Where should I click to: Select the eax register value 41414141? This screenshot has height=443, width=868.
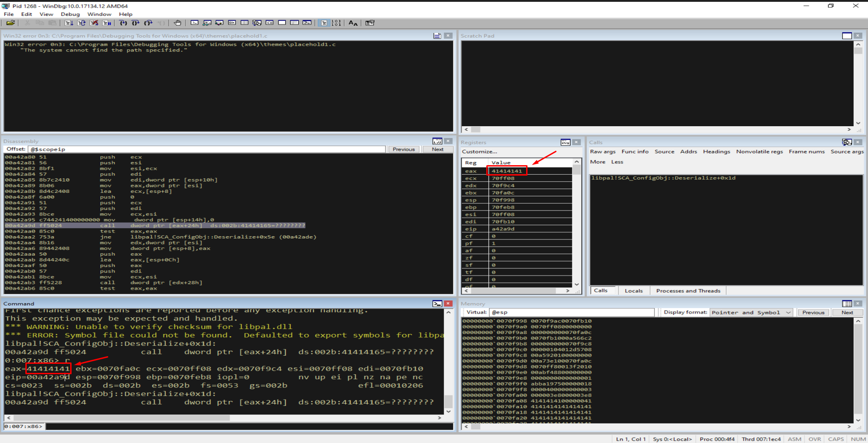(507, 171)
